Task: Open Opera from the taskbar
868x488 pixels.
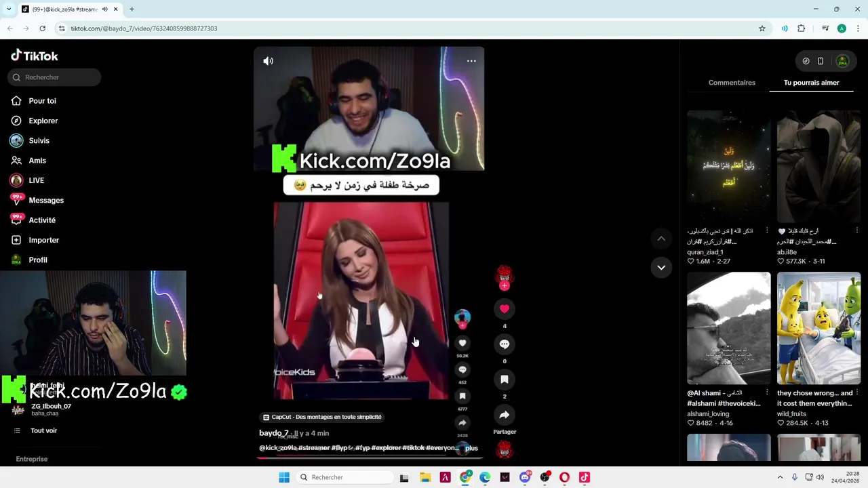Action: pyautogui.click(x=564, y=477)
